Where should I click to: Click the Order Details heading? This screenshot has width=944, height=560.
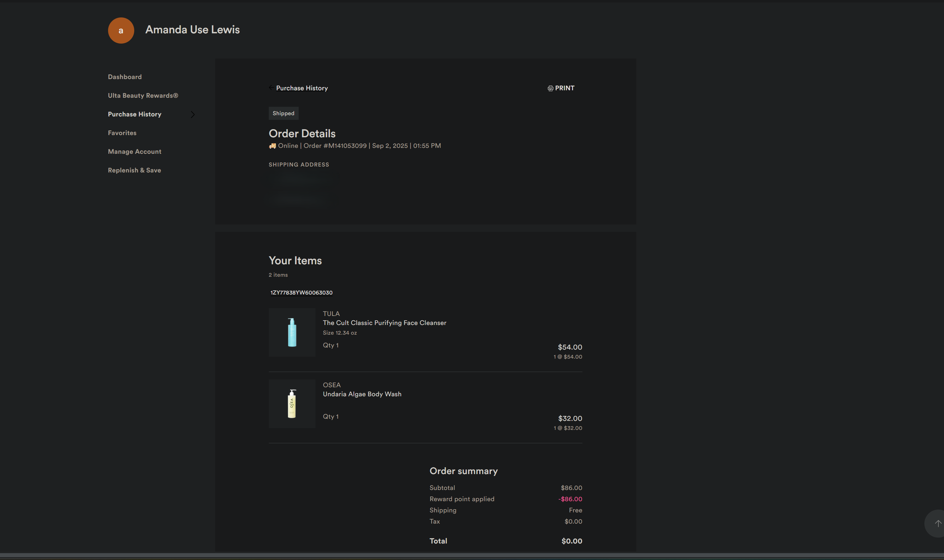point(302,133)
